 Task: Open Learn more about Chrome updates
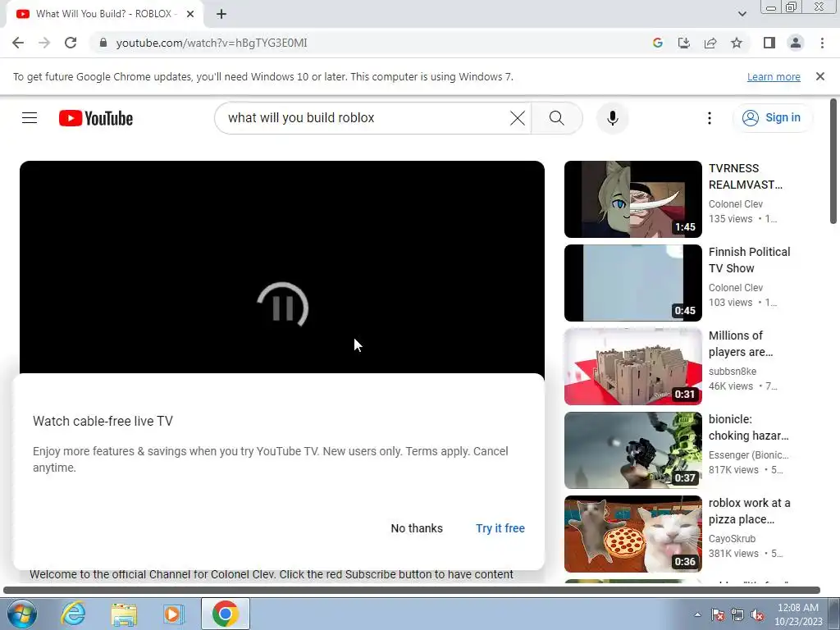774,76
